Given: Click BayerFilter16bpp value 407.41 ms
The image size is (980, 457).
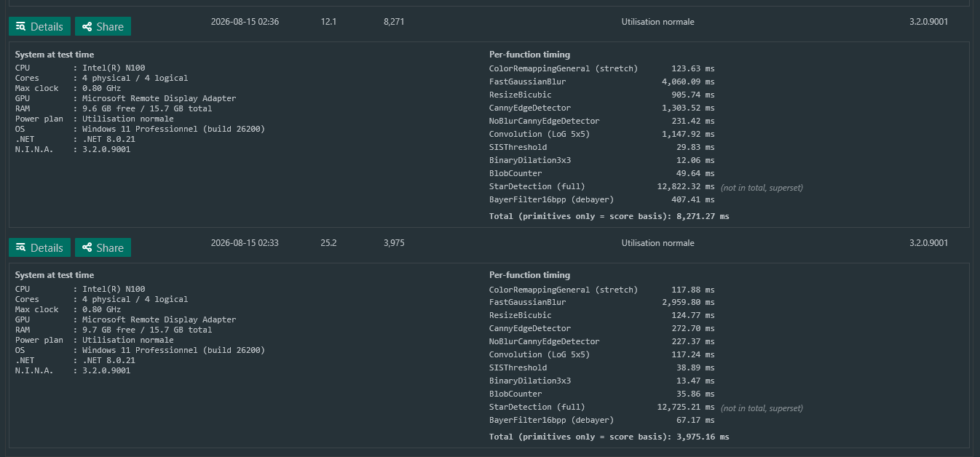Looking at the screenshot, I should point(693,199).
